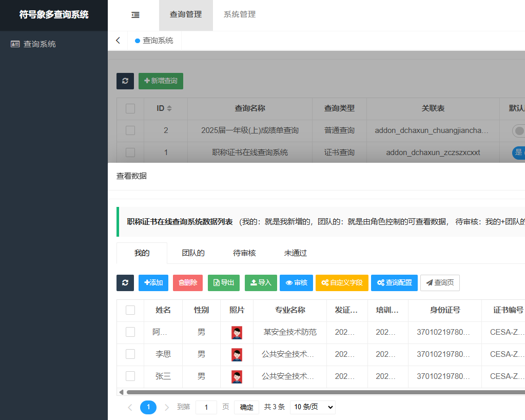The height and width of the screenshot is (420, 525).
Task: Open the 未通过 data tab
Action: [296, 253]
